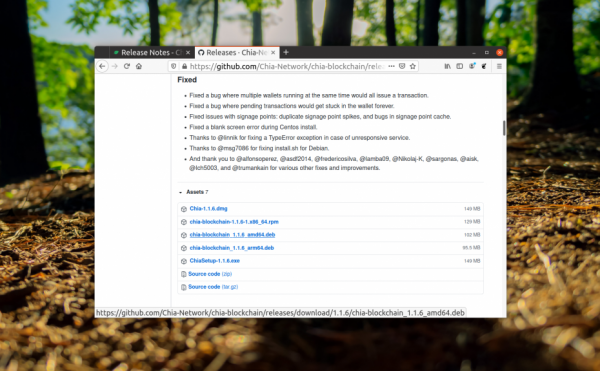Click the package icon beside the rpm file
The height and width of the screenshot is (371, 600).
pyautogui.click(x=184, y=222)
